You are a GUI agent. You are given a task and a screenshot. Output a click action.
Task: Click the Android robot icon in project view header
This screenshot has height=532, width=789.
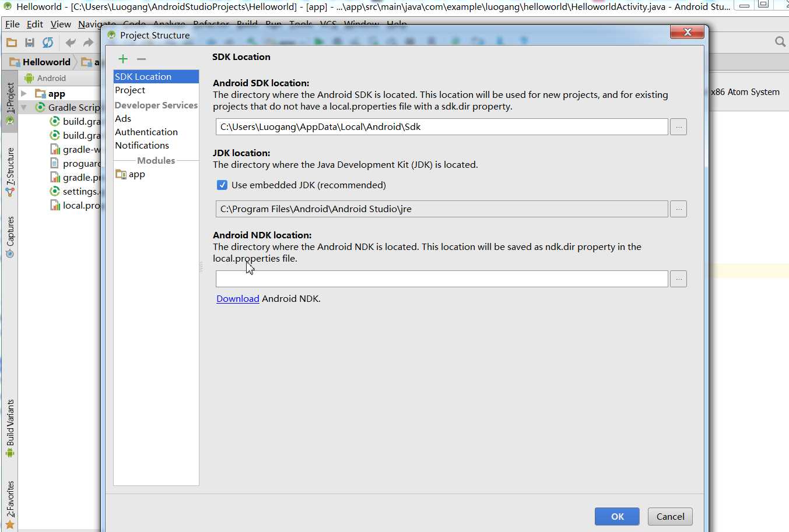click(x=29, y=78)
